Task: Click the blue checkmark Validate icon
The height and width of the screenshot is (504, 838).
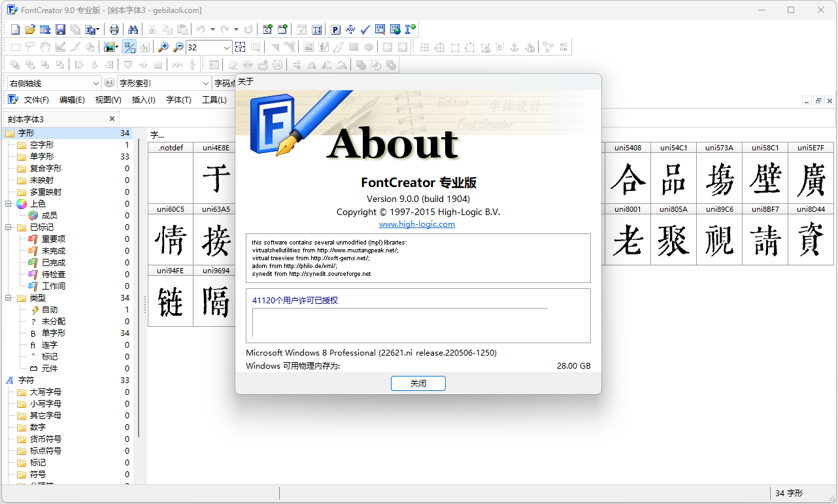Action: [365, 29]
